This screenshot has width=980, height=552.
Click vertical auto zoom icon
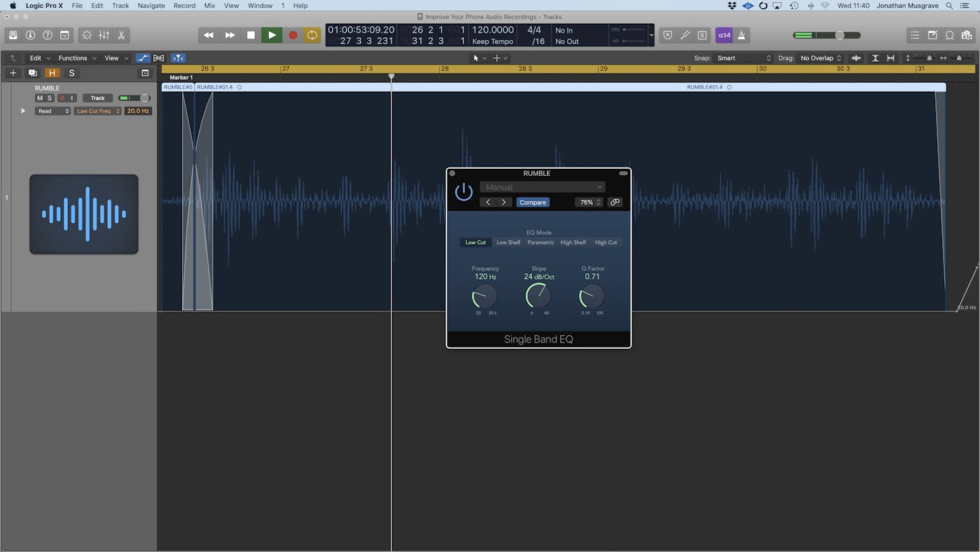click(875, 58)
